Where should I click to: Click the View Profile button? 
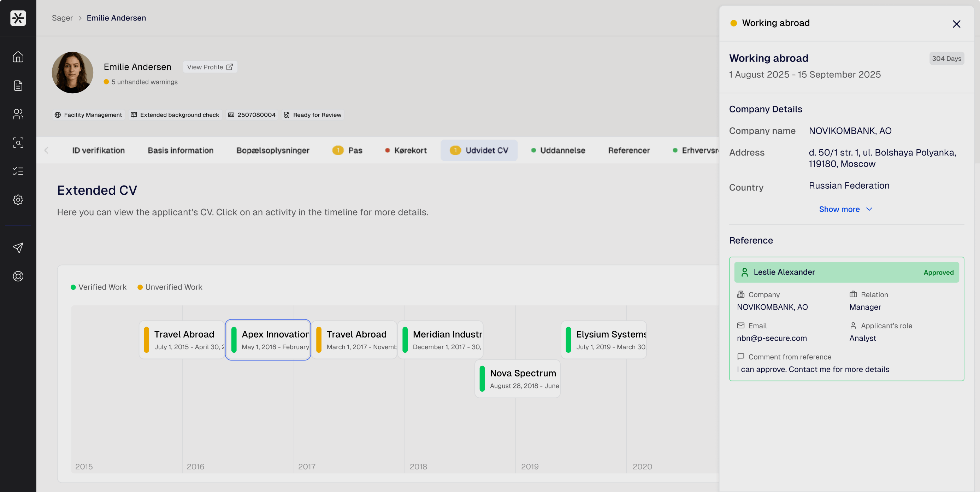pos(210,67)
